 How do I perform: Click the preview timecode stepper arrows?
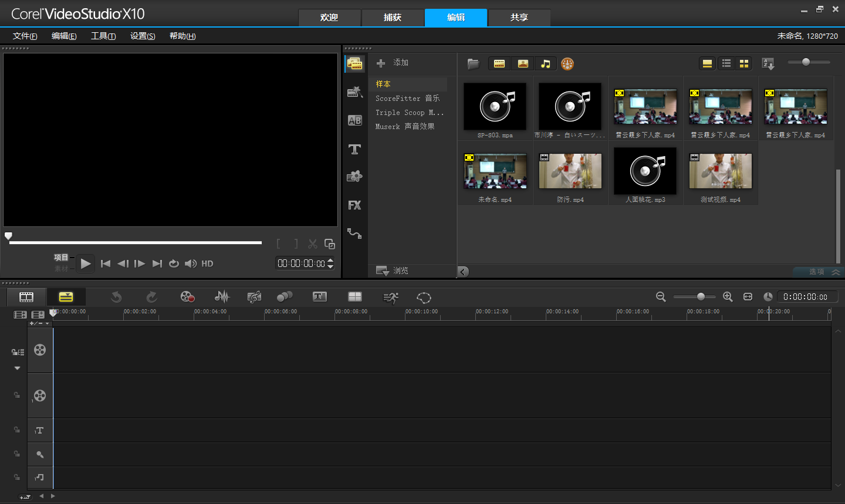(330, 263)
